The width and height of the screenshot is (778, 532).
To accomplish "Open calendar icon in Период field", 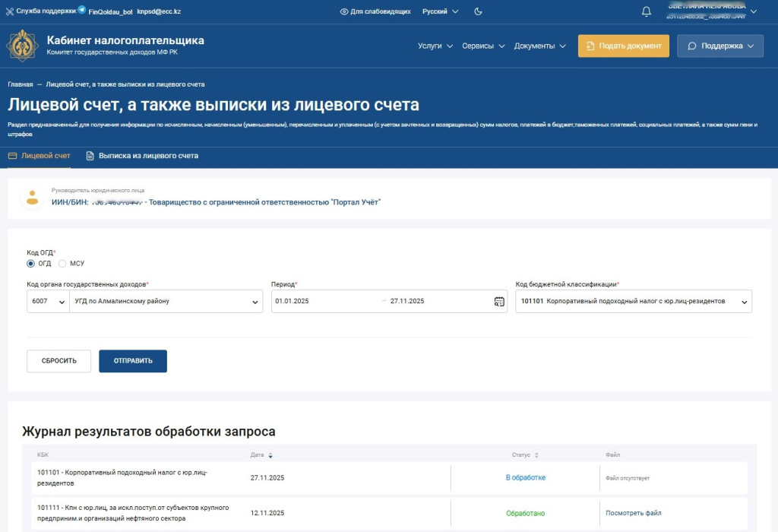I will point(499,301).
